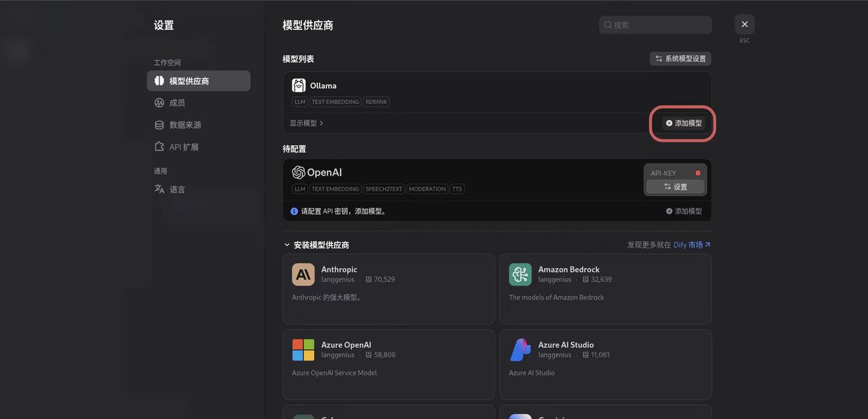Click the magnifier icon in search box
Viewport: 868px width, 419px height.
coord(608,25)
